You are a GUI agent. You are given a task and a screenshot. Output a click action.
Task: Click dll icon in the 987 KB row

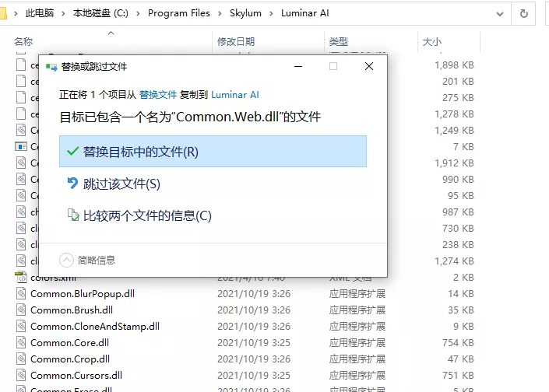(21, 212)
